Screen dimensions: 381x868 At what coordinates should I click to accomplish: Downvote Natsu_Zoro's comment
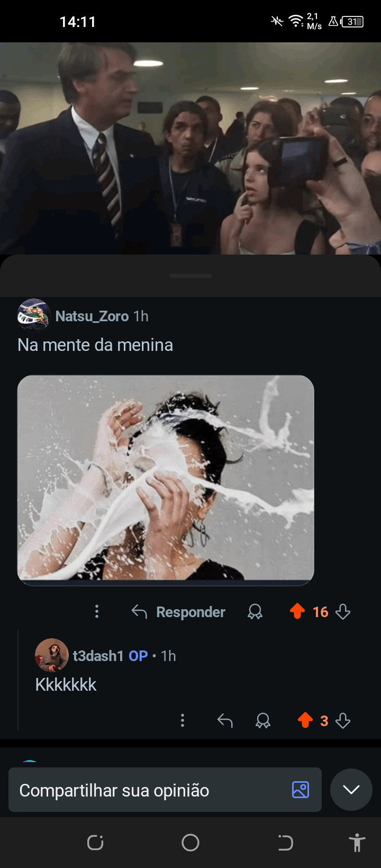tap(343, 612)
